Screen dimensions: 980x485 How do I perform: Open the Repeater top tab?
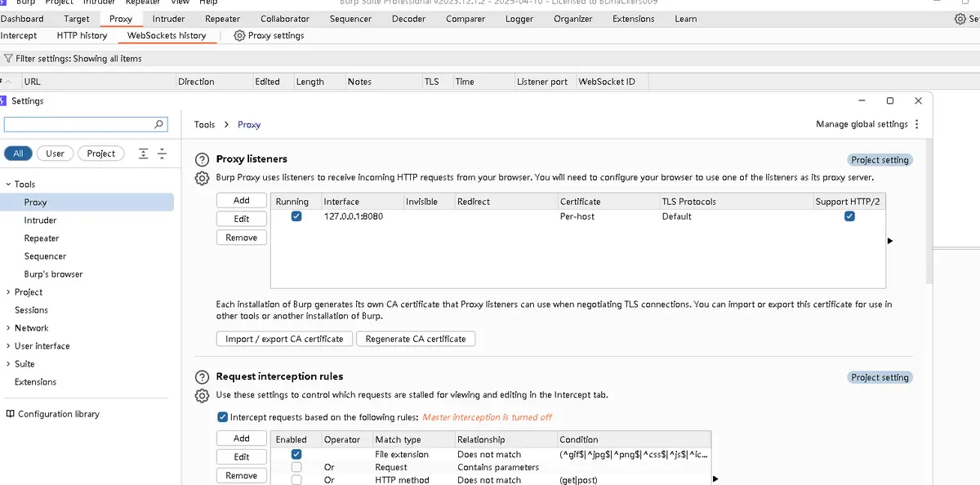coord(222,19)
